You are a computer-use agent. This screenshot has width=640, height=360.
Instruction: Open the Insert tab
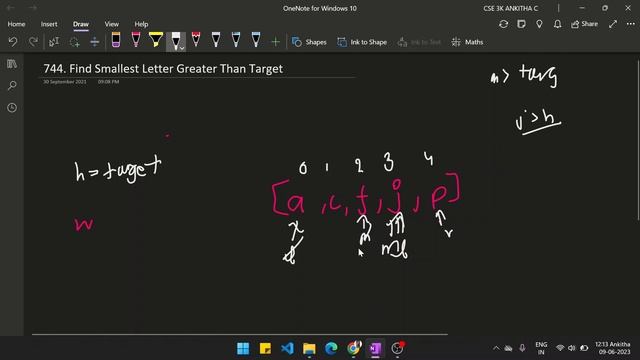[x=49, y=24]
